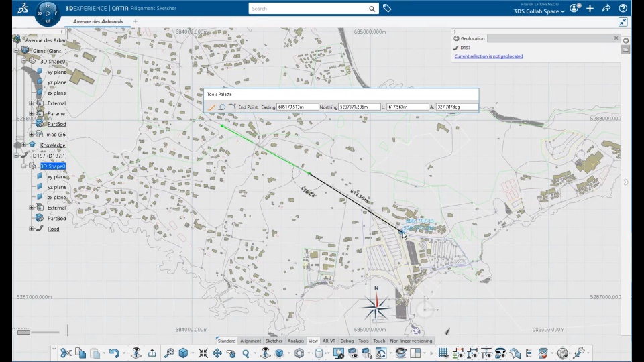Click the tag icon beside search
Viewport: 644px width, 362px height.
[387, 8]
